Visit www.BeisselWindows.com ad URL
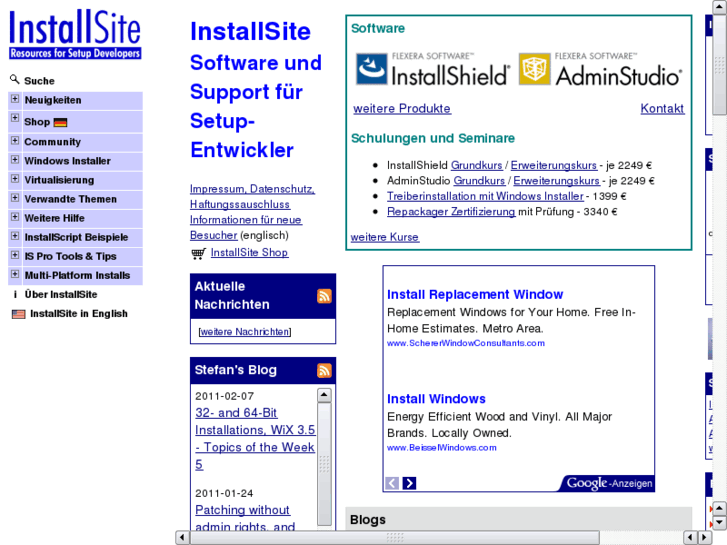This screenshot has width=727, height=545. click(x=442, y=448)
